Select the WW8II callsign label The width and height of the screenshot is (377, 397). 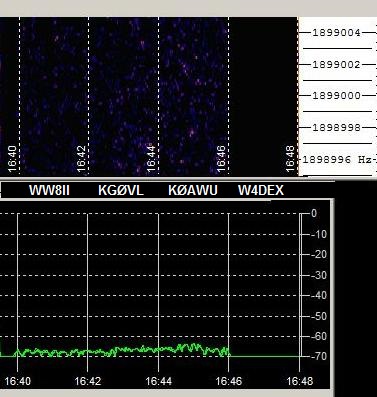click(x=49, y=191)
